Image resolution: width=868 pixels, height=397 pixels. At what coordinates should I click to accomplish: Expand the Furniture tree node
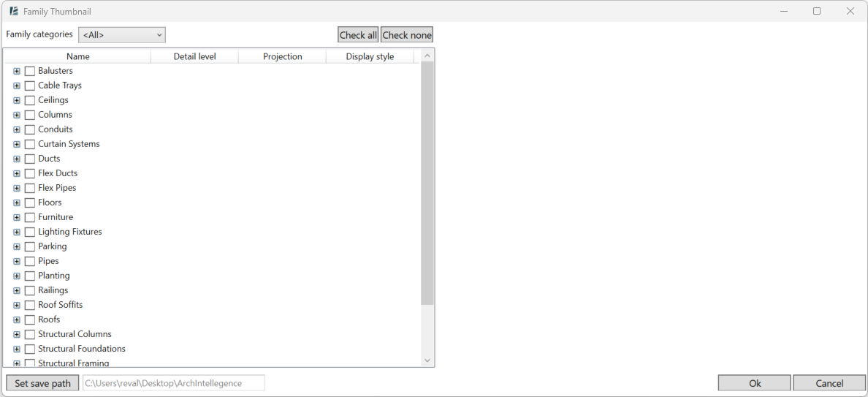click(x=17, y=218)
